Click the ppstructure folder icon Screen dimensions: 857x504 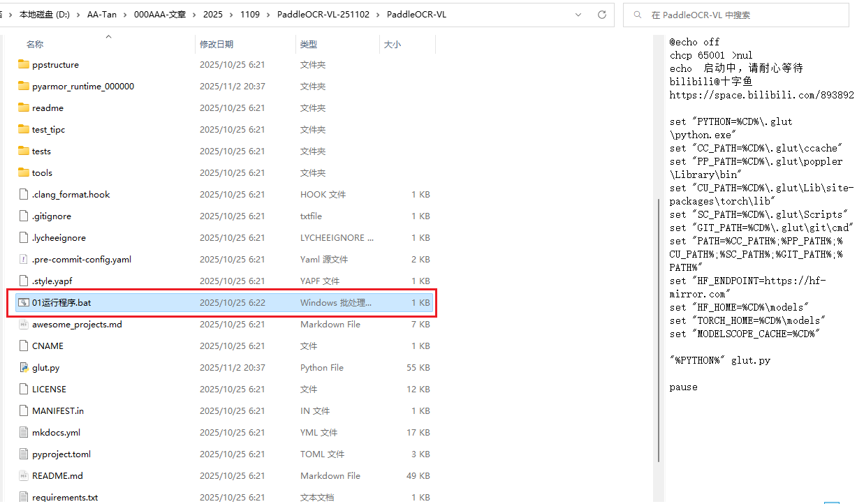[24, 65]
